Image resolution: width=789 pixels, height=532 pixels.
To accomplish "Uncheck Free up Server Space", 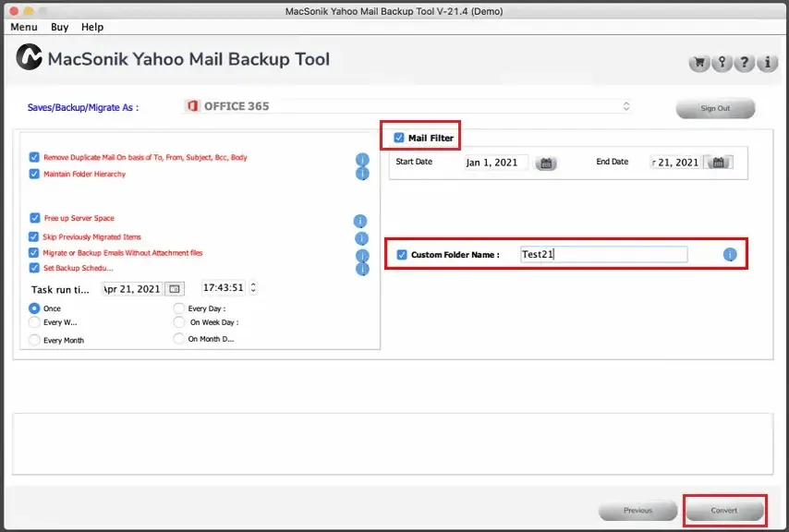I will pos(35,218).
